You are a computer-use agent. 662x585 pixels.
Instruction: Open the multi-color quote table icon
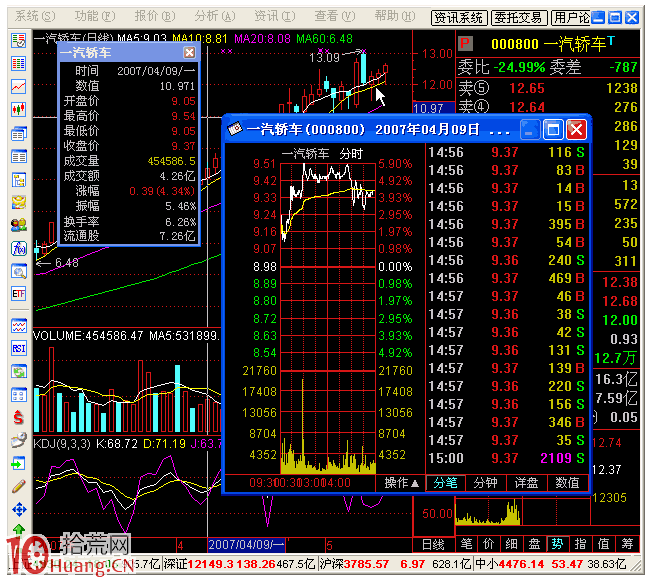pos(19,64)
